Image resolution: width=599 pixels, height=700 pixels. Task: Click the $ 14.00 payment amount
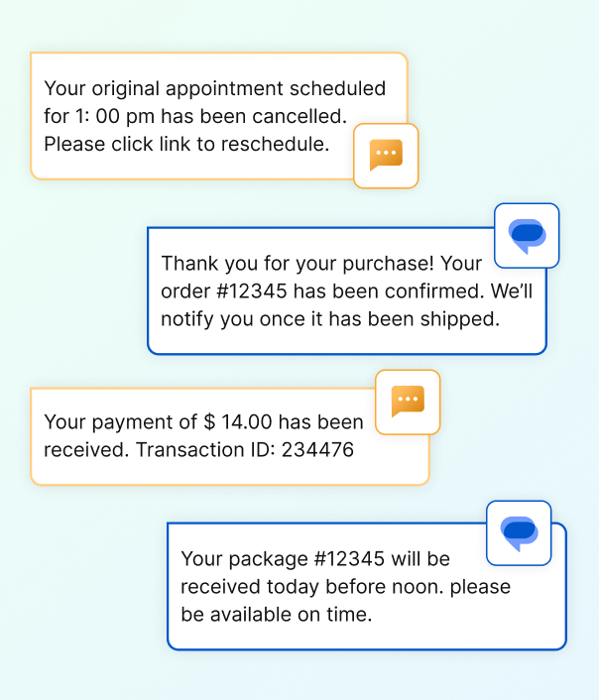[231, 421]
